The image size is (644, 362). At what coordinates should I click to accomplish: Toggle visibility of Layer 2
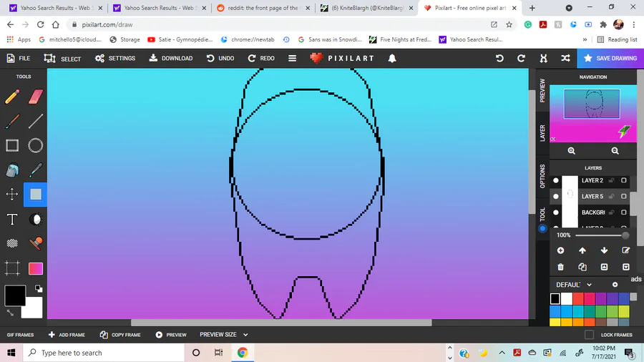pyautogui.click(x=556, y=180)
